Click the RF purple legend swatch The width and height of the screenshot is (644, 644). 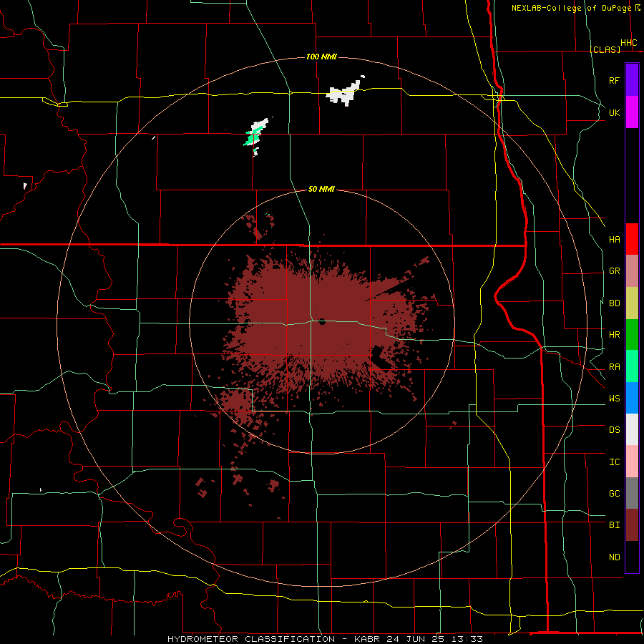pyautogui.click(x=632, y=80)
